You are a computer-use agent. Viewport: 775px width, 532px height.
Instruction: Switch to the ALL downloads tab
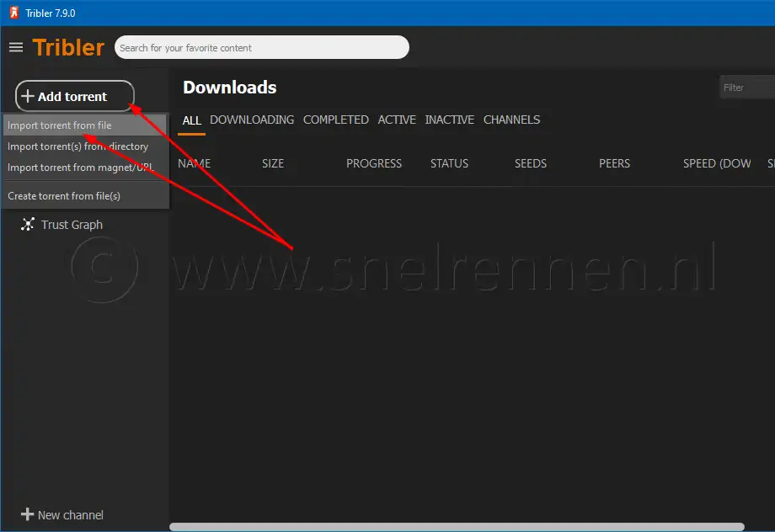coord(192,120)
